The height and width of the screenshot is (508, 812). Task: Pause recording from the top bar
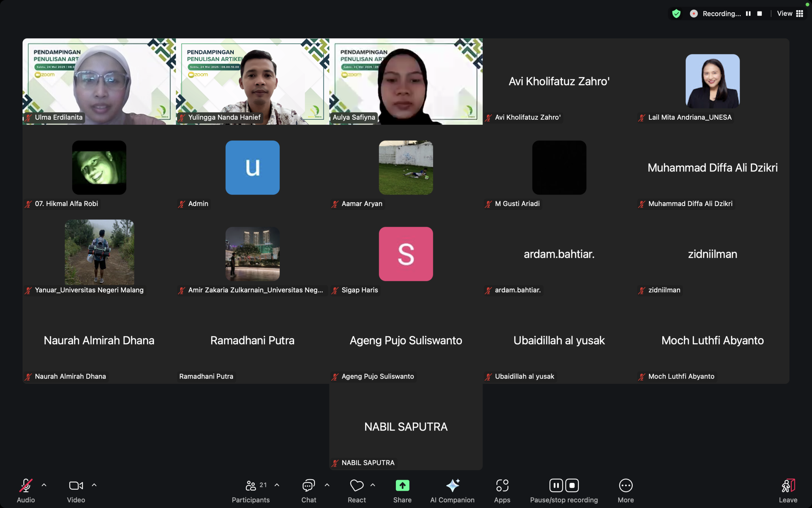[x=748, y=13]
